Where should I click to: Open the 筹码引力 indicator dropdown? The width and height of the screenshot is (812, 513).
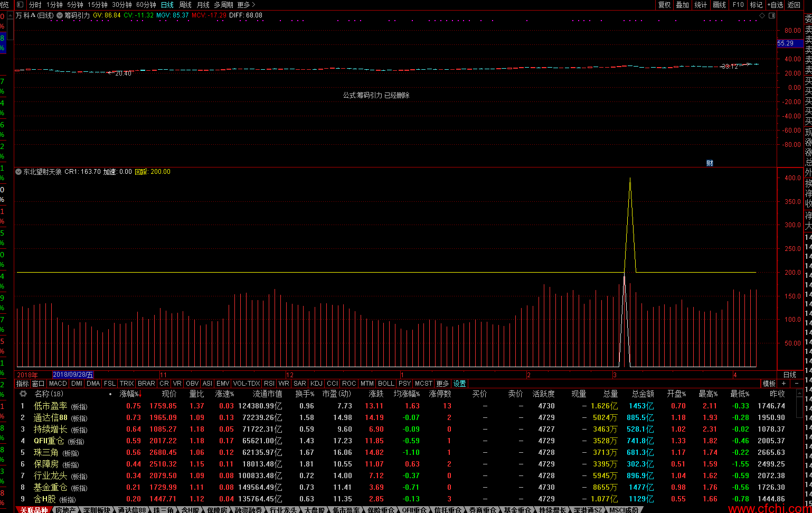[60, 16]
